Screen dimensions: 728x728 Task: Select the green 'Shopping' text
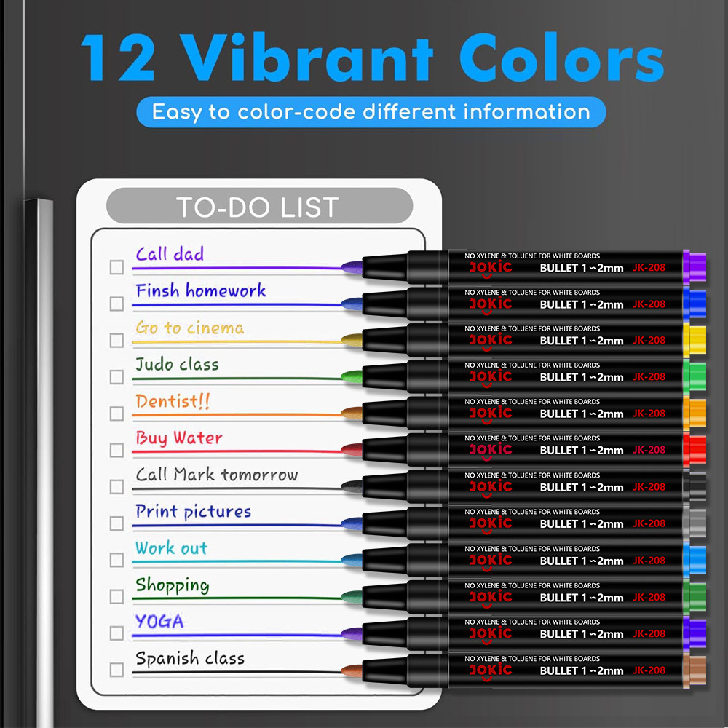point(173,585)
